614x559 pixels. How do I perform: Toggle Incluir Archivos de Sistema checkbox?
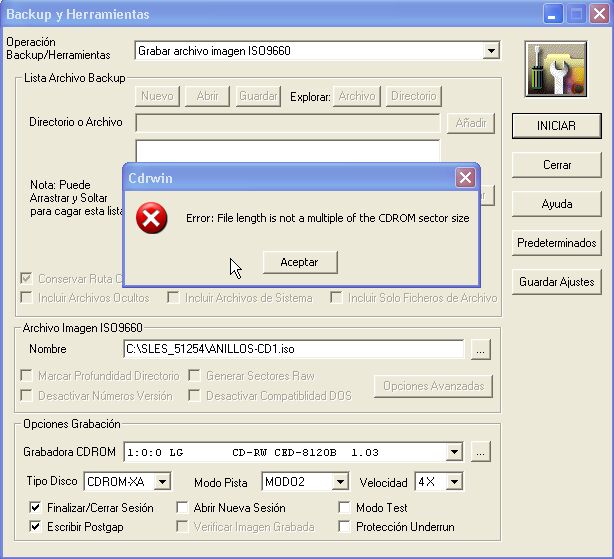pyautogui.click(x=173, y=298)
